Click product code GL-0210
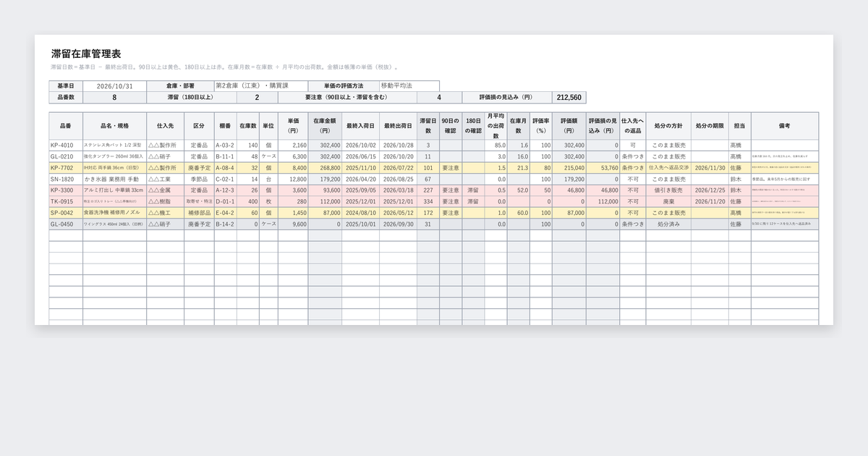Image resolution: width=868 pixels, height=456 pixels. click(x=66, y=156)
